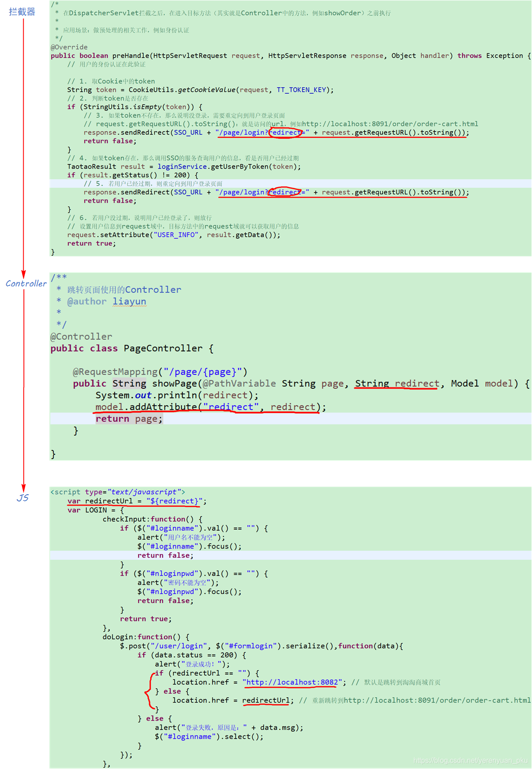The image size is (532, 769).
Task: Click the http://localhost:8091/order/order-cart.html comment in interceptor
Action: click(x=390, y=124)
